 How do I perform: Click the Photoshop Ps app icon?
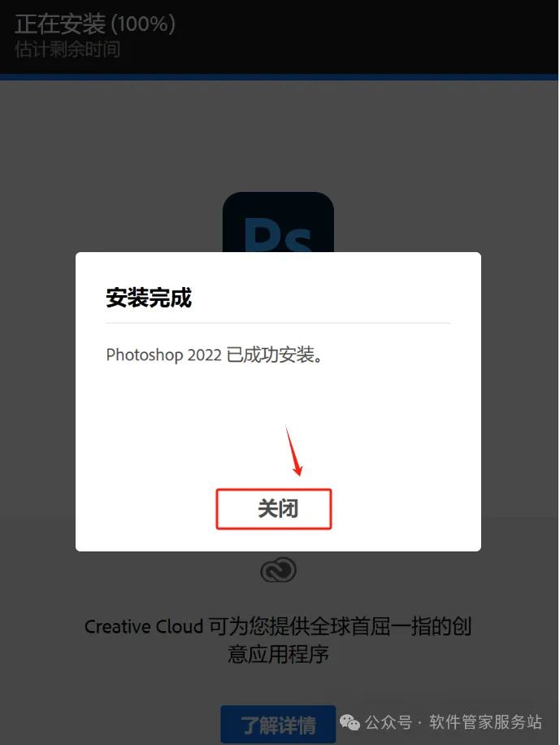[x=278, y=222]
